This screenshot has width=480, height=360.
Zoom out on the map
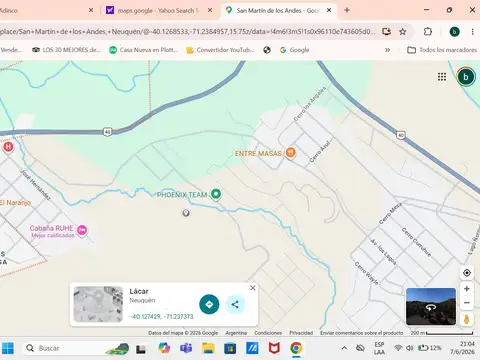click(x=467, y=303)
